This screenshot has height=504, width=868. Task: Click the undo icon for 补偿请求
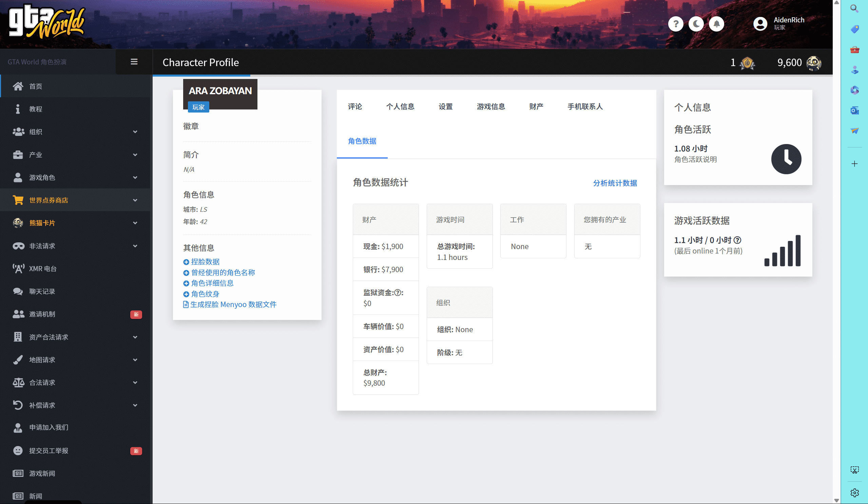[18, 405]
